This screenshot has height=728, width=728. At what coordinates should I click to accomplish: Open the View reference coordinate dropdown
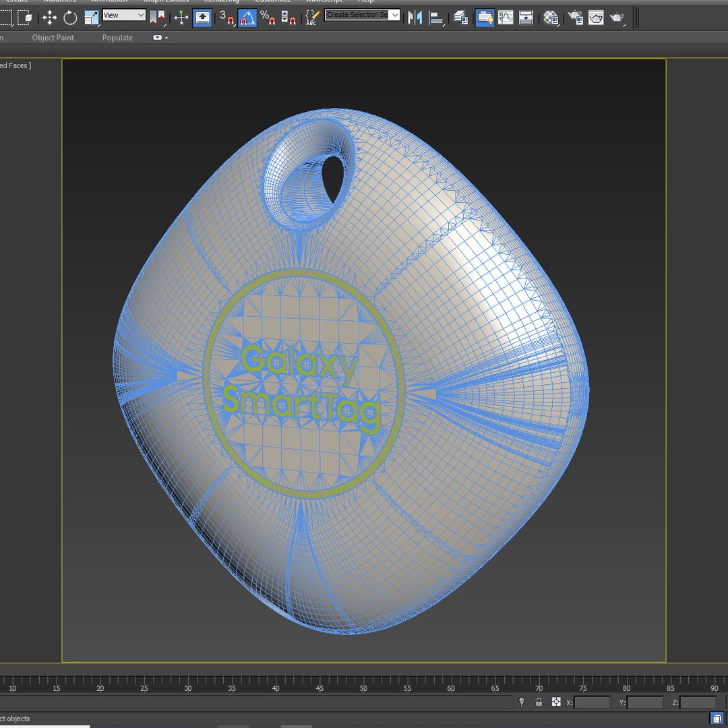(x=124, y=16)
